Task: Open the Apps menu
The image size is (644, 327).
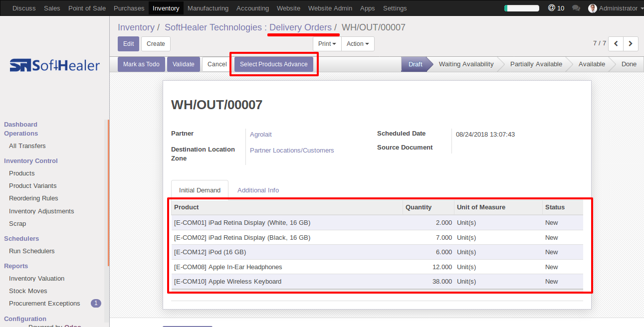Action: 368,8
